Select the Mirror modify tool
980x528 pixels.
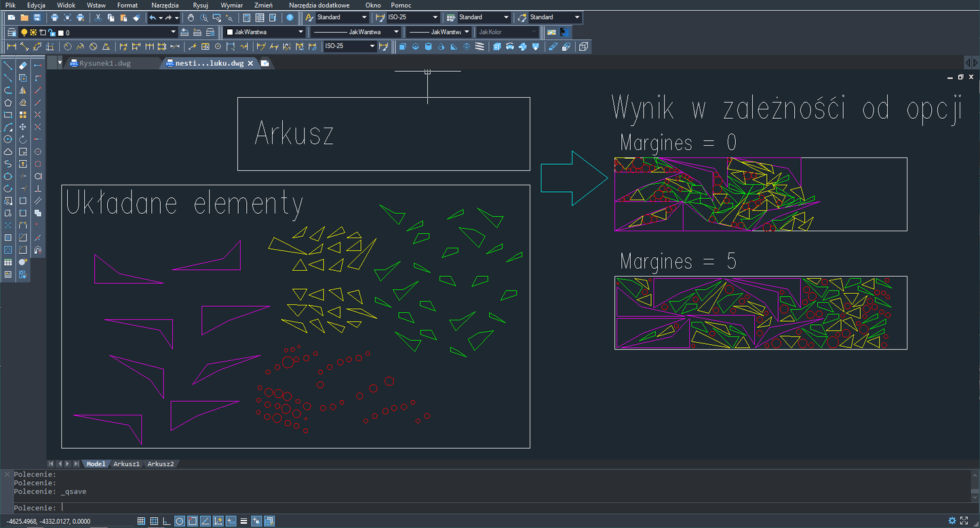[x=23, y=90]
